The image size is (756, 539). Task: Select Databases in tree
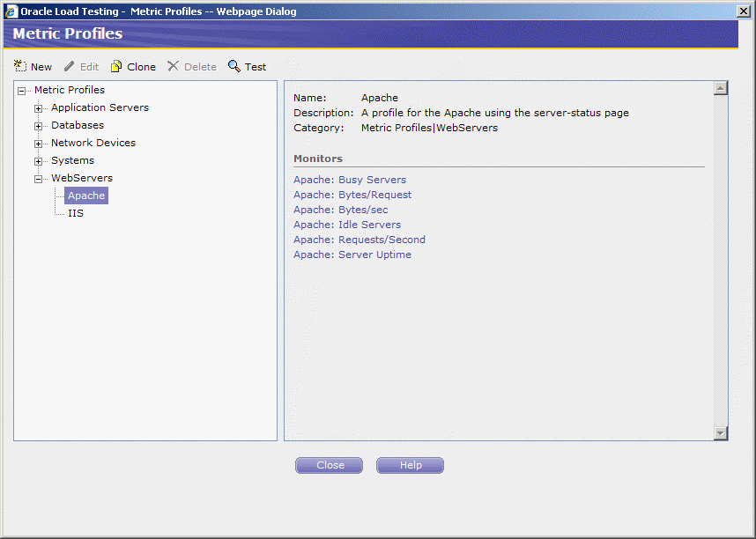[78, 125]
